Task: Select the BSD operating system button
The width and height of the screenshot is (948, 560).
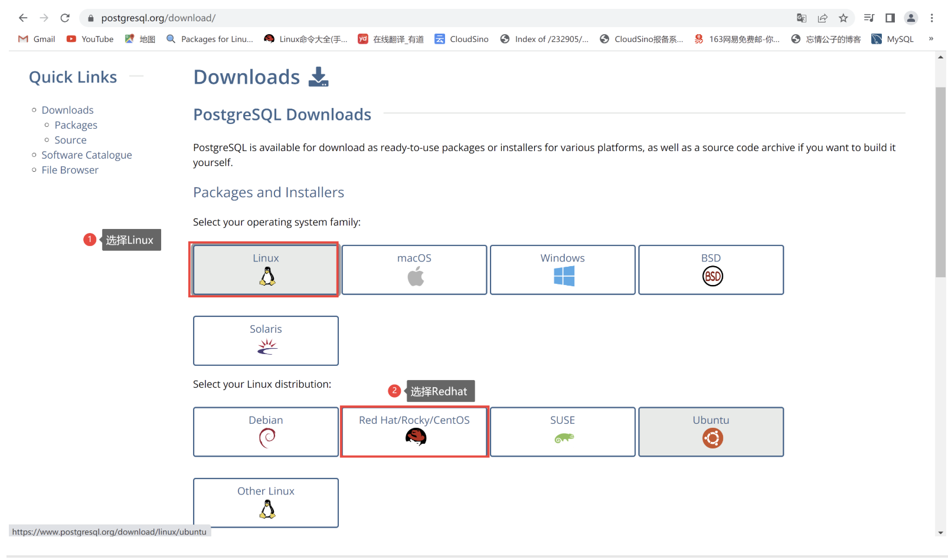Action: 711,270
